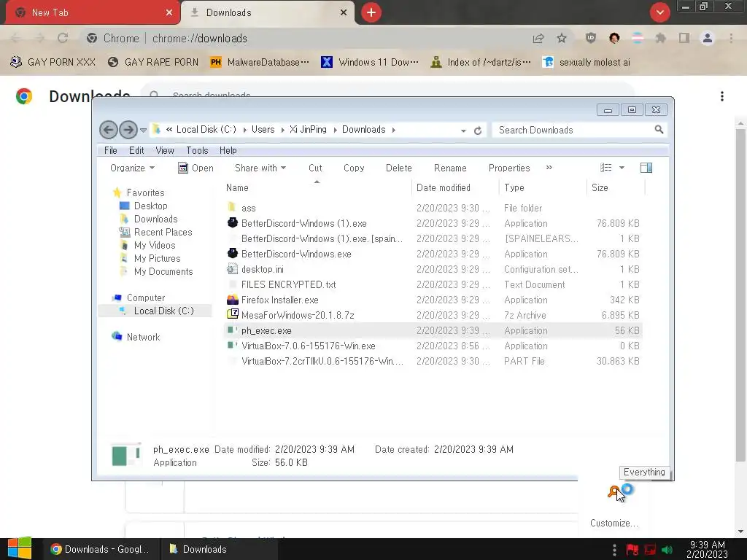Open Windows 11 Dow… bookmark
This screenshot has width=747, height=560.
(370, 63)
